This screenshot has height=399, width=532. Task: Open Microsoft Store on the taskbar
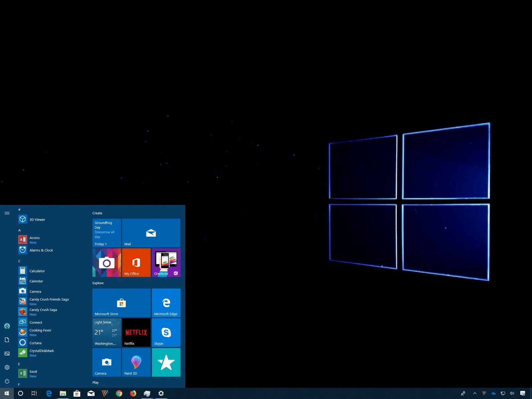(77, 393)
